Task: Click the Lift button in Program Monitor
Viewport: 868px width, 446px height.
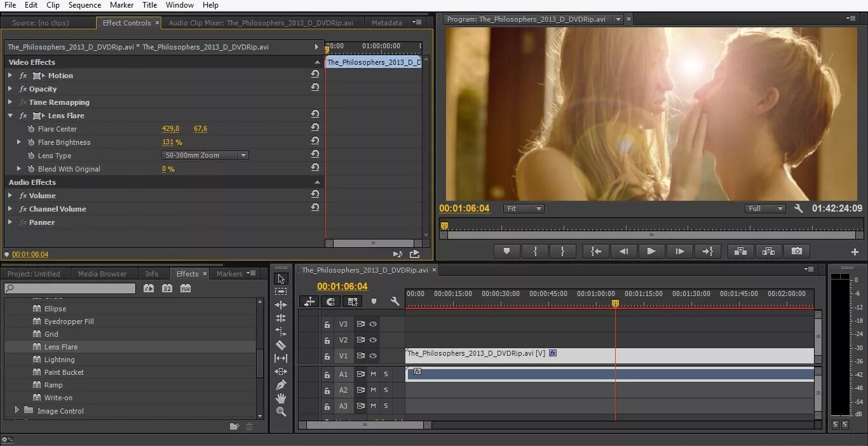Action: tap(741, 252)
